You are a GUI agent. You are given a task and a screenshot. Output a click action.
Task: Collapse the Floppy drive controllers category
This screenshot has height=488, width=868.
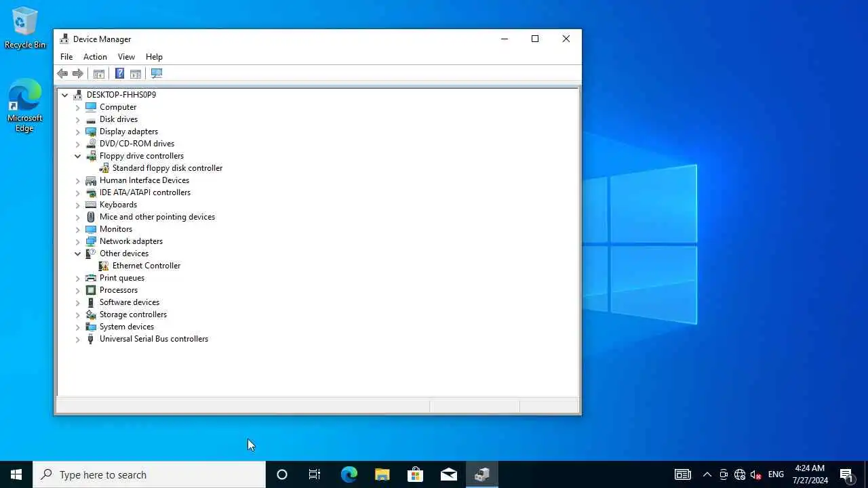click(77, 156)
